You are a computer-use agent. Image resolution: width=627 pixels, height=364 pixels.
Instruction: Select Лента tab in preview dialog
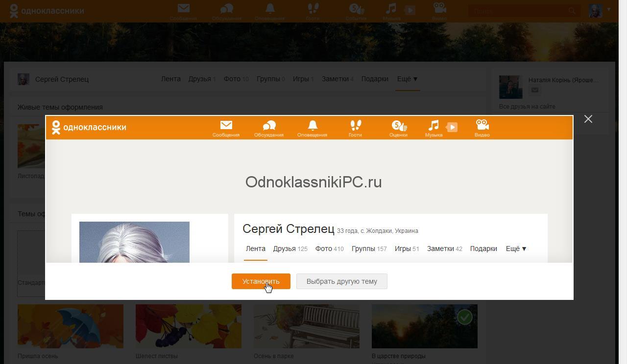click(x=256, y=249)
